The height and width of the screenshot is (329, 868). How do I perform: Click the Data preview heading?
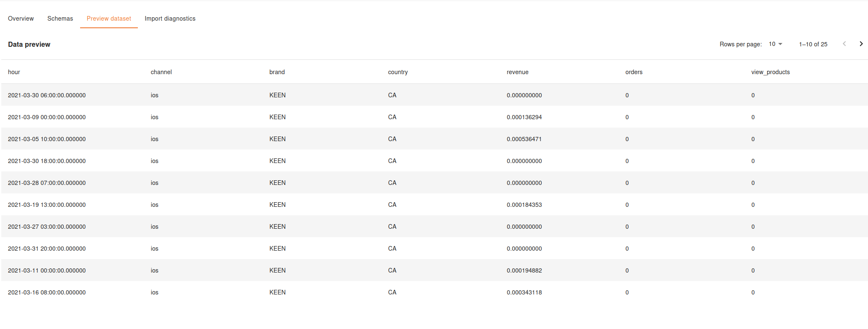pos(29,44)
